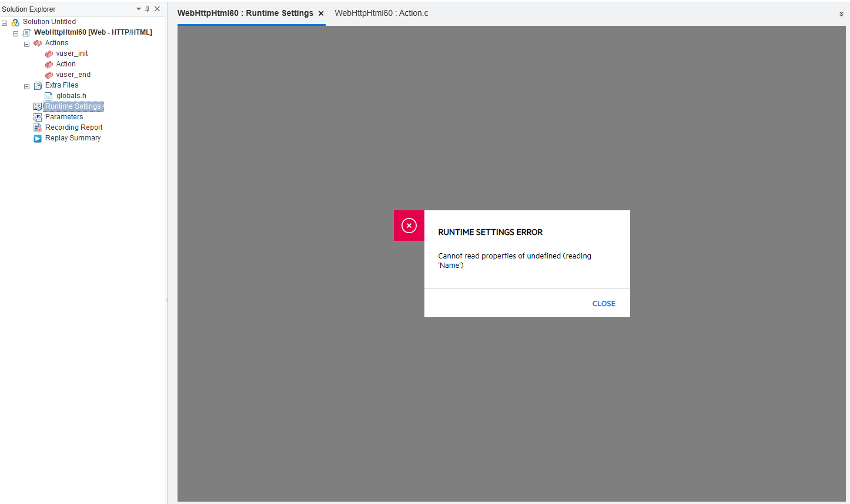Collapse the Actions tree node
850x504 pixels.
26,43
